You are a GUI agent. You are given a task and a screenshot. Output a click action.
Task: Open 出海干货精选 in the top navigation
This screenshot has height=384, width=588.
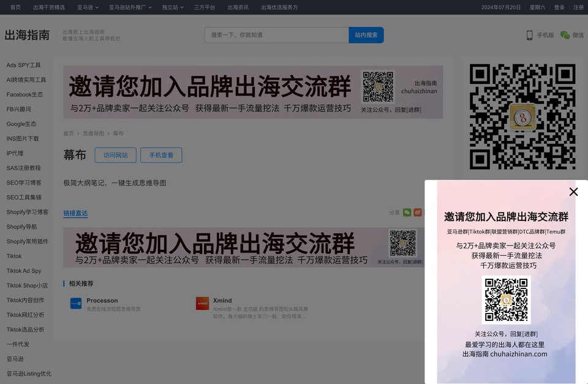point(49,7)
